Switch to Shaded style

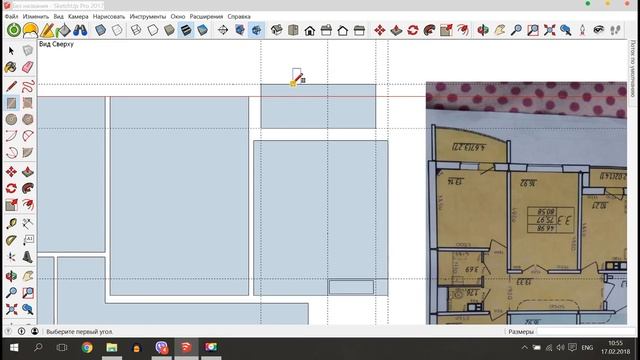pyautogui.click(x=169, y=30)
